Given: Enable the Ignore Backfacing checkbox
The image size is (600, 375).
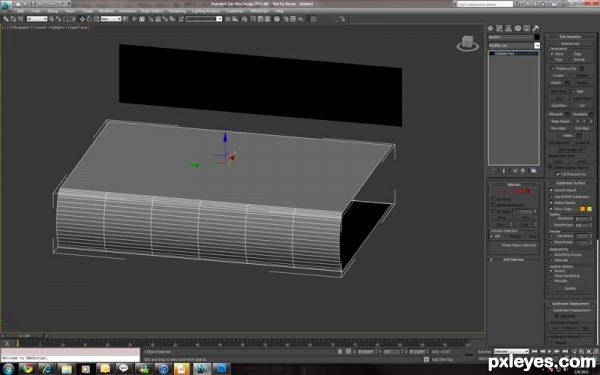Looking at the screenshot, I should (493, 205).
